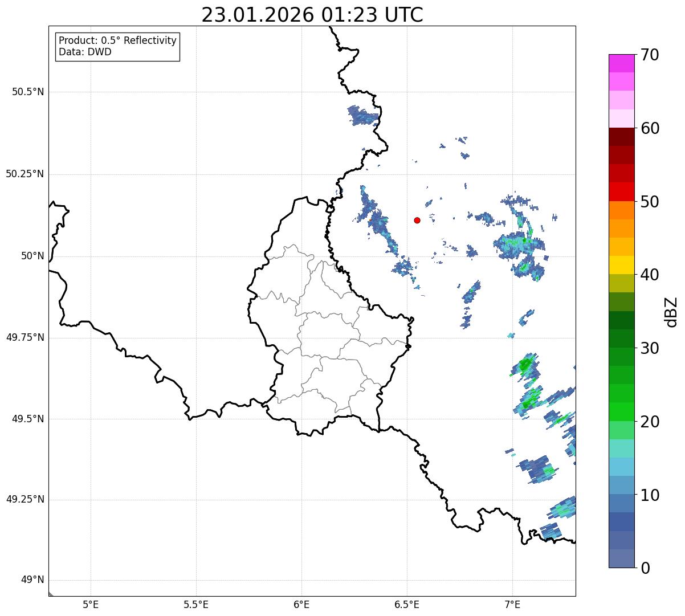Screen dimensions: 685x616
Task: Click the 'Product: 0.5° Reflectivity' legend text
Action: coord(117,41)
